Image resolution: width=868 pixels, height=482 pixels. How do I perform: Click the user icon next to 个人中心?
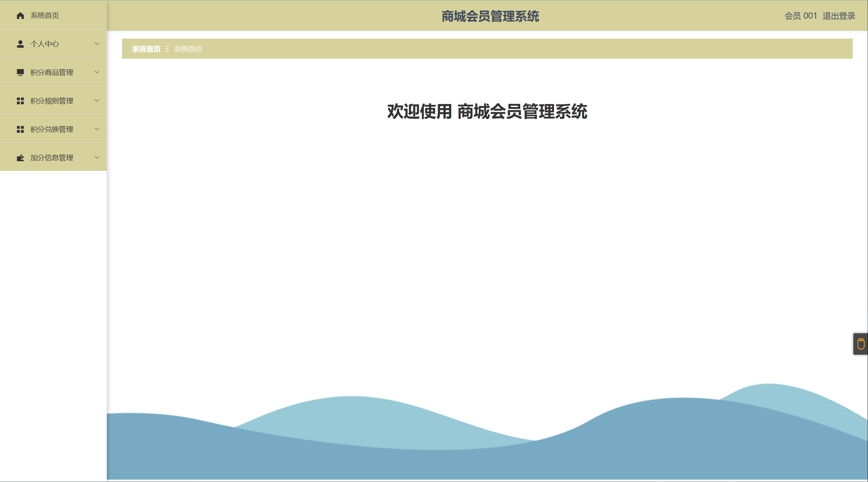point(20,44)
